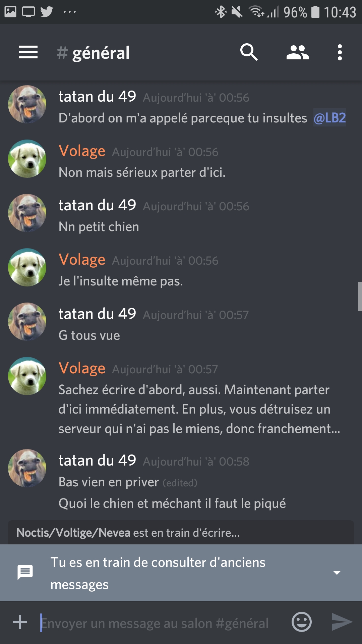The image size is (362, 644).
Task: Tap the 'Tu es en train de consulter d'anciens messages' banner
Action: (181, 573)
